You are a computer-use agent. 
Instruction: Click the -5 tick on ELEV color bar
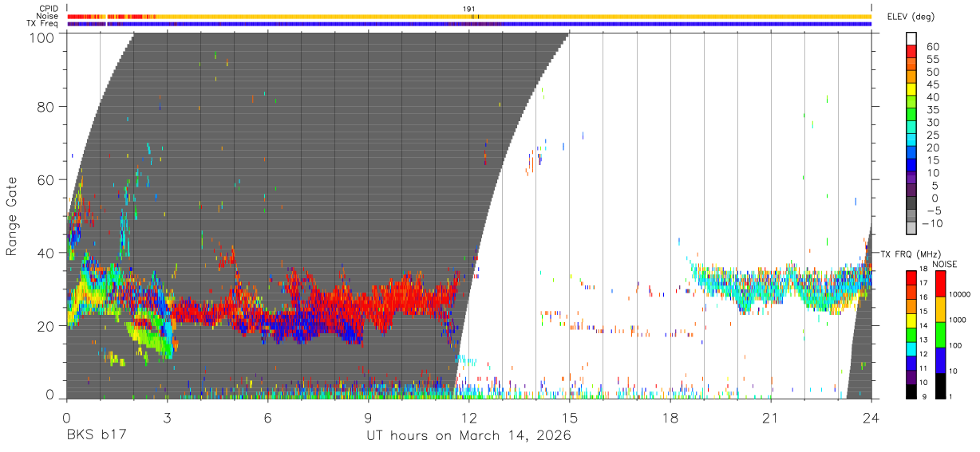tap(933, 210)
